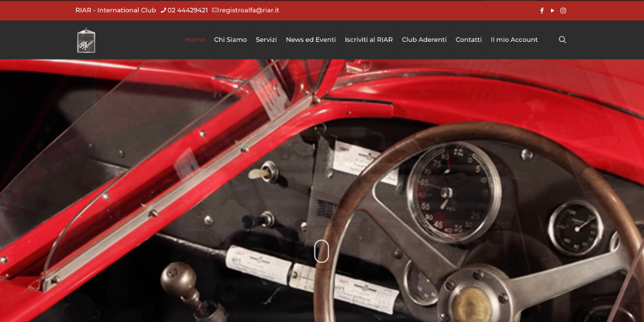Open the Instagram profile icon
The width and height of the screenshot is (644, 322).
[x=563, y=11]
